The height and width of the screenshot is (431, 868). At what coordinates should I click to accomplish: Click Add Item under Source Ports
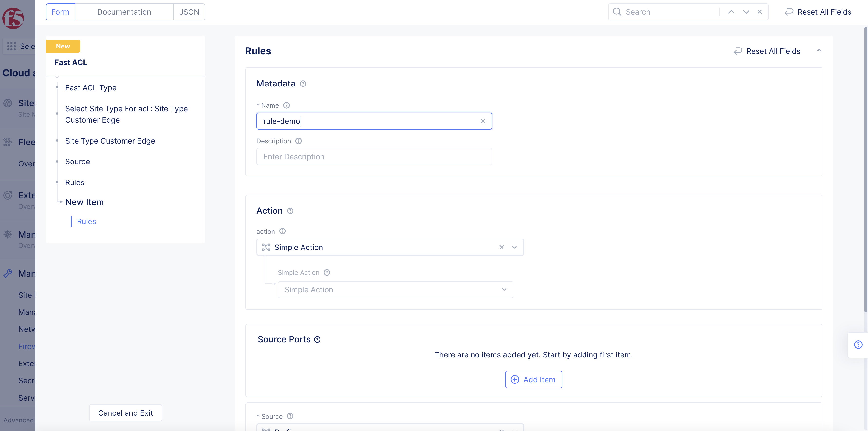point(533,379)
